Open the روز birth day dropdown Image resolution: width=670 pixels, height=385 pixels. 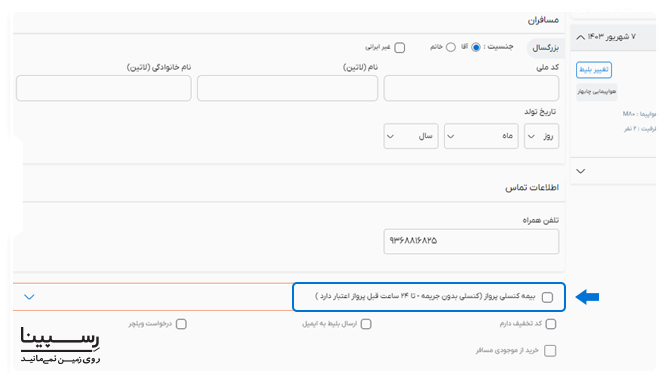click(x=541, y=136)
